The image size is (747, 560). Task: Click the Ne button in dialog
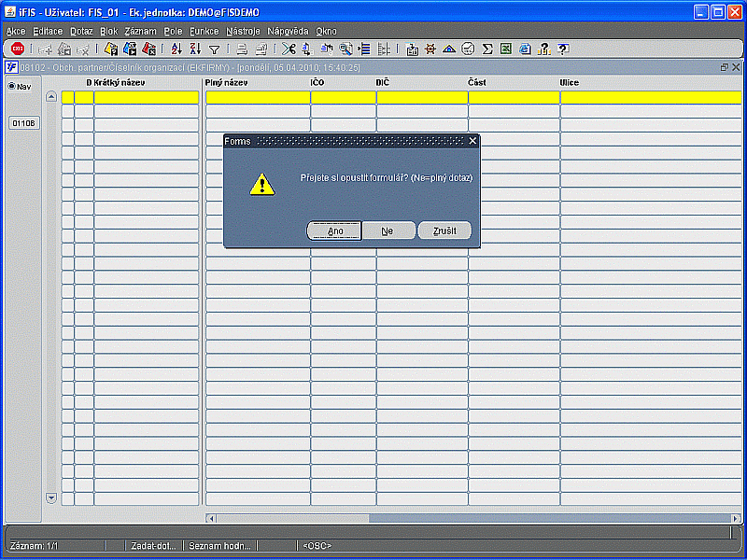click(x=388, y=231)
